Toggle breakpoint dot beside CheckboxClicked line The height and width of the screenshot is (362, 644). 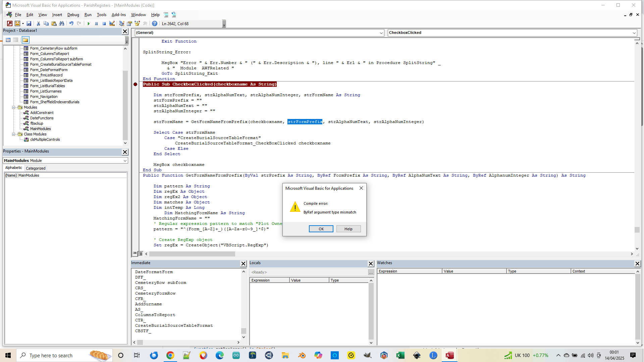tap(135, 84)
